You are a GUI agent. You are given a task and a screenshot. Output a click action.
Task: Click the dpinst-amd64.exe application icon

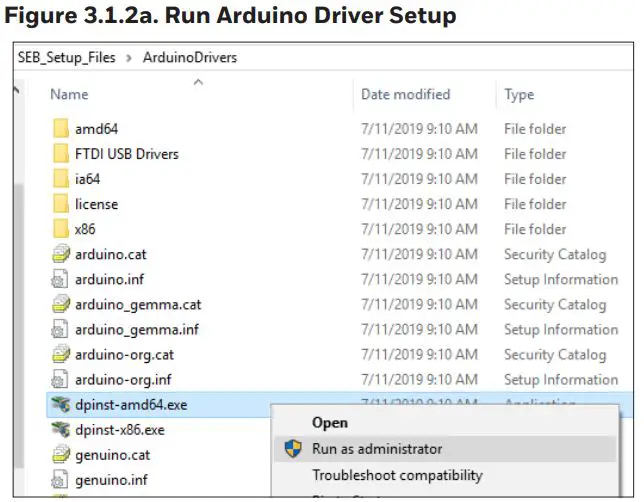[x=60, y=405]
